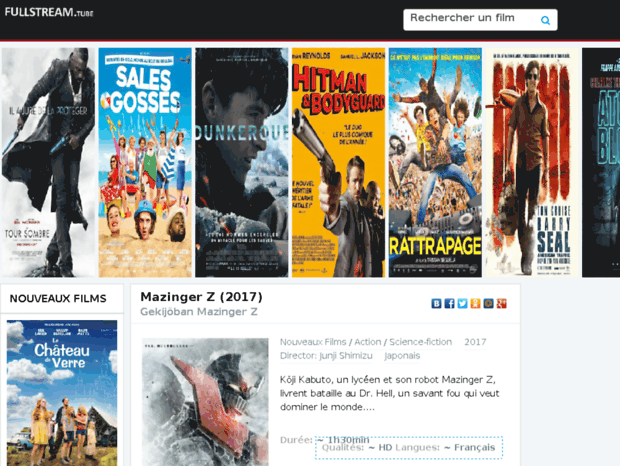Open the Tour Sombre movie poster

[46, 162]
